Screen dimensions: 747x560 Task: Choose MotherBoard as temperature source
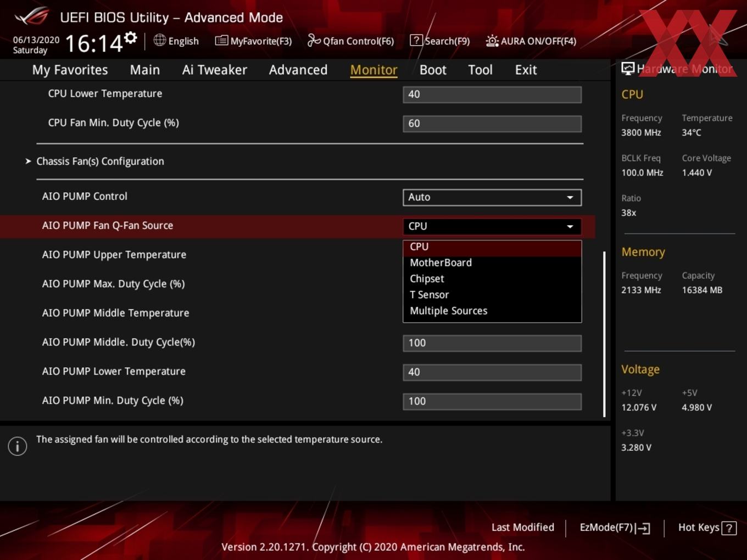click(x=492, y=263)
